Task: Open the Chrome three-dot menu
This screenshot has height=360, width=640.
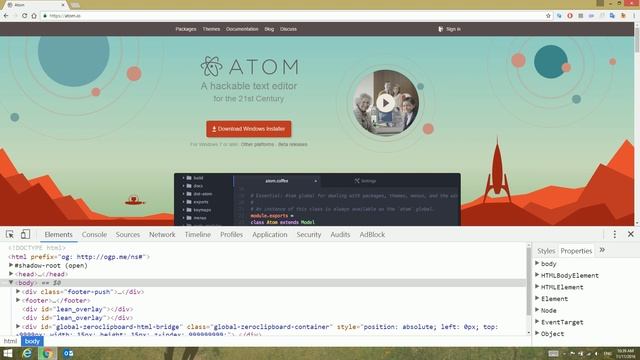Action: tap(634, 16)
